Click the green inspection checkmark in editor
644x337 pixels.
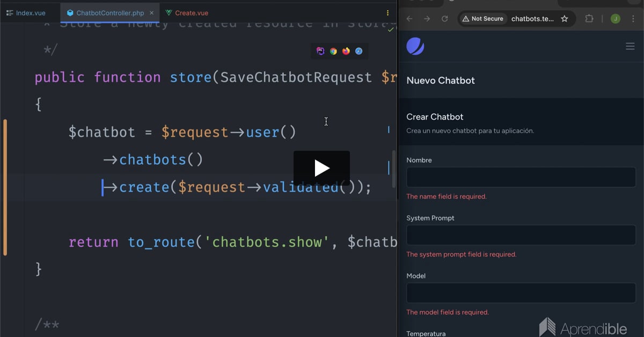point(391,30)
